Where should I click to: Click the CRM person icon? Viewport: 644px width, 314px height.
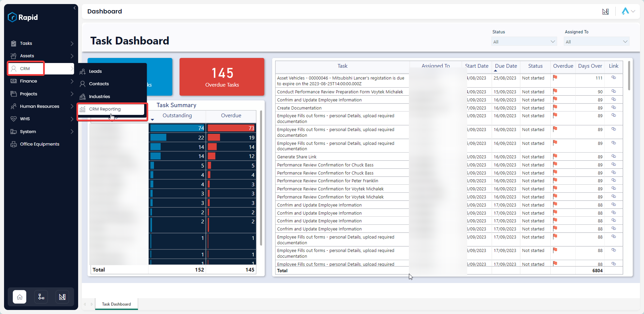point(13,69)
